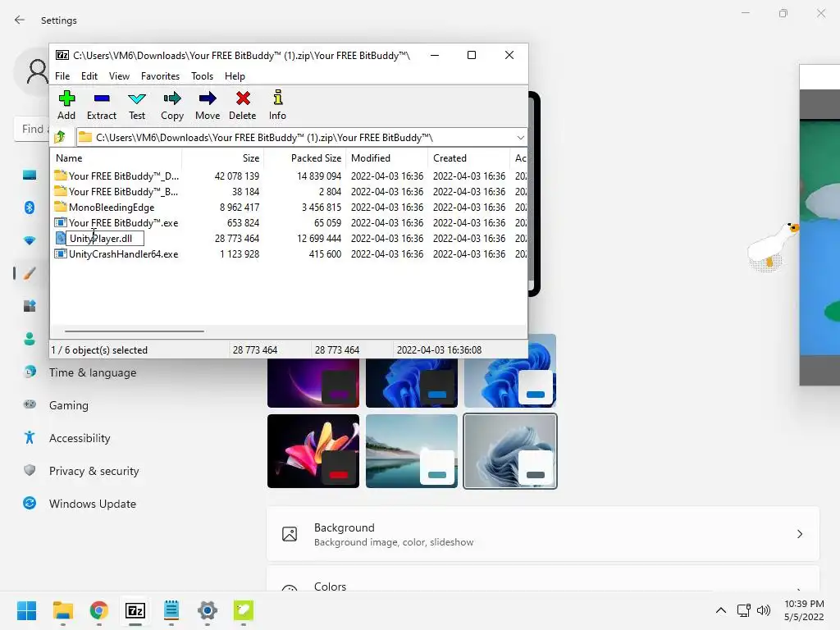The height and width of the screenshot is (630, 840).
Task: Click the red Delete toolbar icon
Action: [x=242, y=105]
